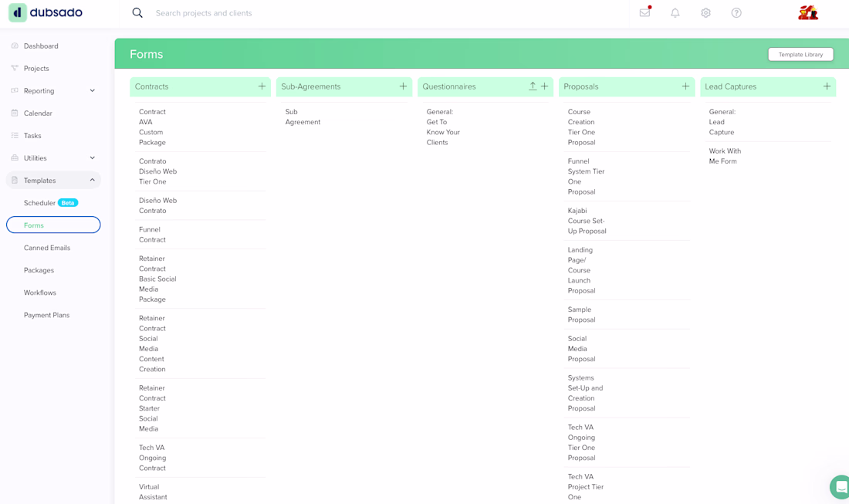Open Workflows templates
849x504 pixels.
click(x=40, y=293)
